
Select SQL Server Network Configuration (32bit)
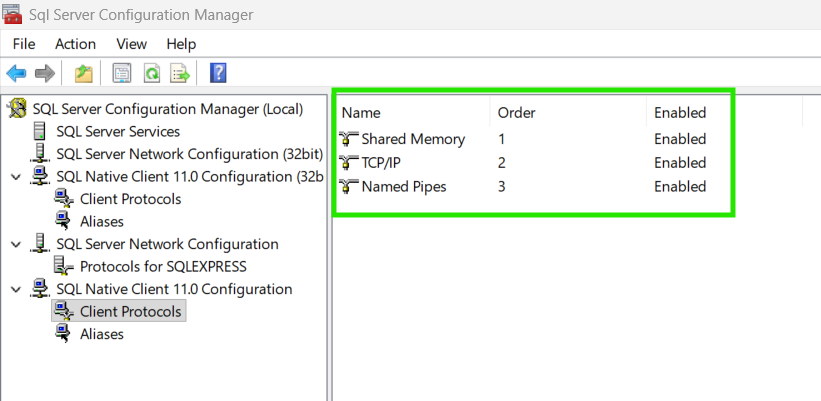click(x=190, y=154)
